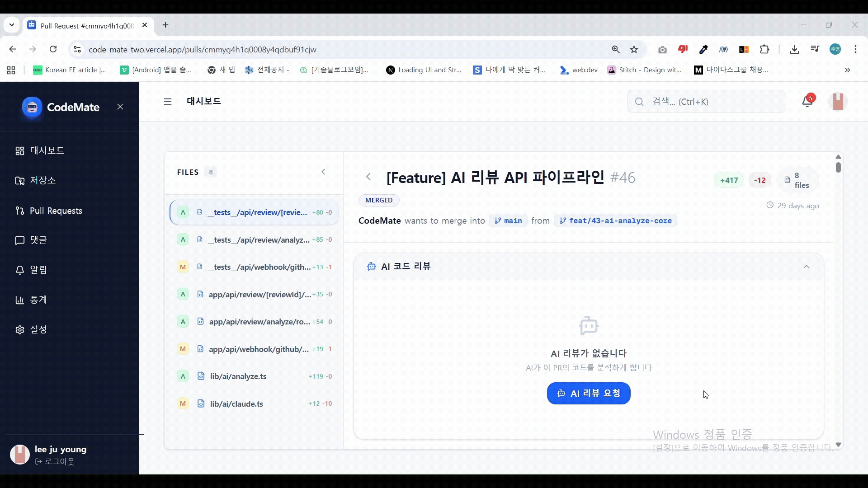Go to 대시보드 in sidebar
This screenshot has width=868, height=488.
click(40, 150)
